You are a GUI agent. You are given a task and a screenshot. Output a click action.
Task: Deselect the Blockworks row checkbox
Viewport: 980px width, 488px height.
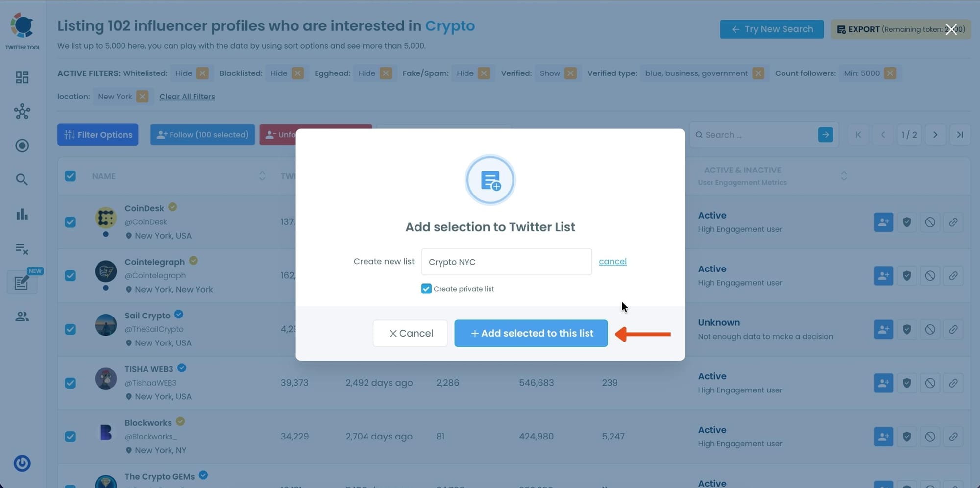pyautogui.click(x=71, y=437)
